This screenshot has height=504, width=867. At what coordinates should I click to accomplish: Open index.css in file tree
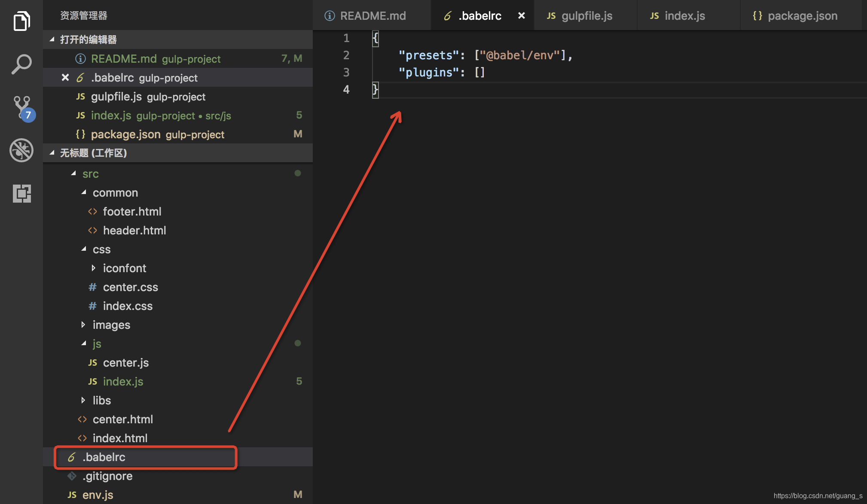178,306
